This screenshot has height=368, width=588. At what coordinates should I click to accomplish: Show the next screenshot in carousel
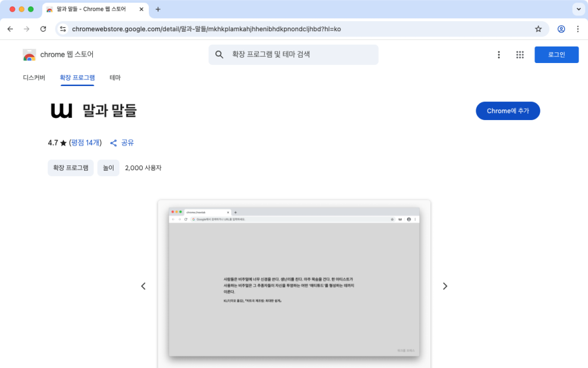click(445, 286)
